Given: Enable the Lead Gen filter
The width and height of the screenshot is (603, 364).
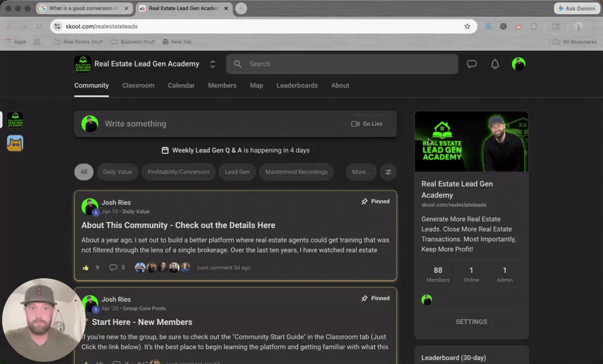Looking at the screenshot, I should (x=237, y=172).
